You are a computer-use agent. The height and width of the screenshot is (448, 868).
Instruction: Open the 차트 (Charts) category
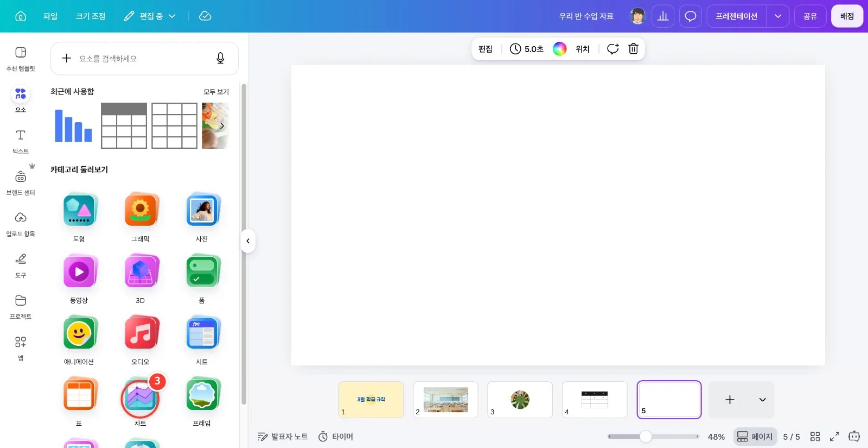[140, 402]
